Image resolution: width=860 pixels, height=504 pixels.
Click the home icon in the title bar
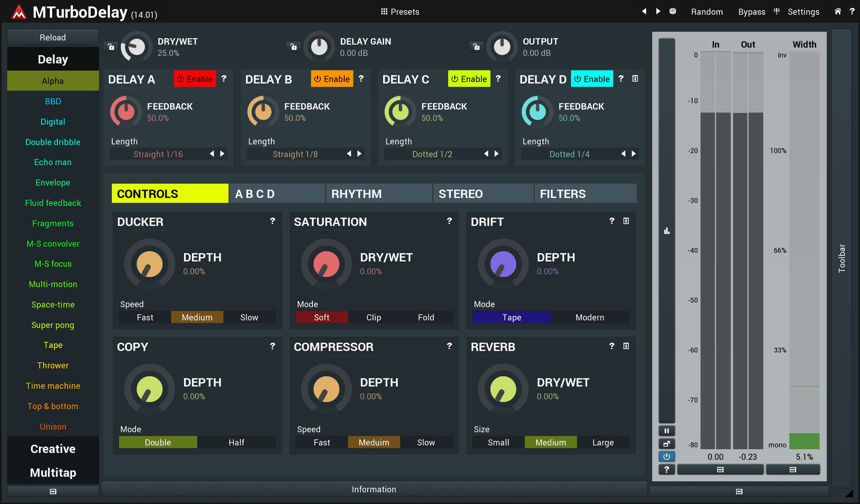[x=838, y=11]
